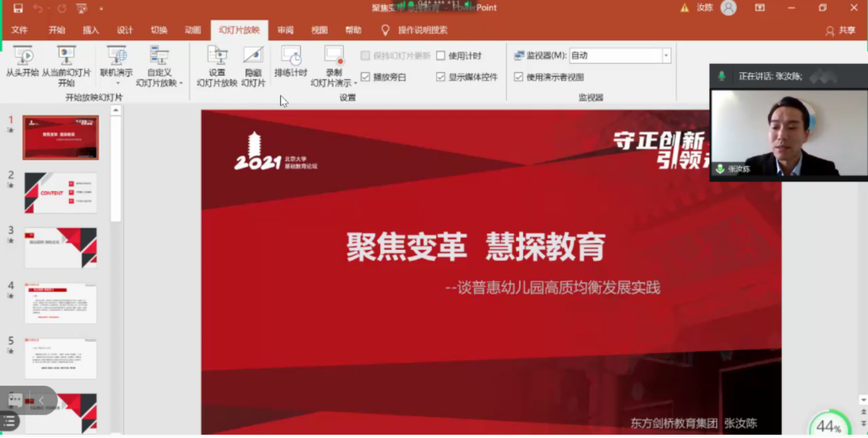Select slide 2 CONTENT thumbnail
Viewport: 868px width, 438px height.
click(x=61, y=193)
